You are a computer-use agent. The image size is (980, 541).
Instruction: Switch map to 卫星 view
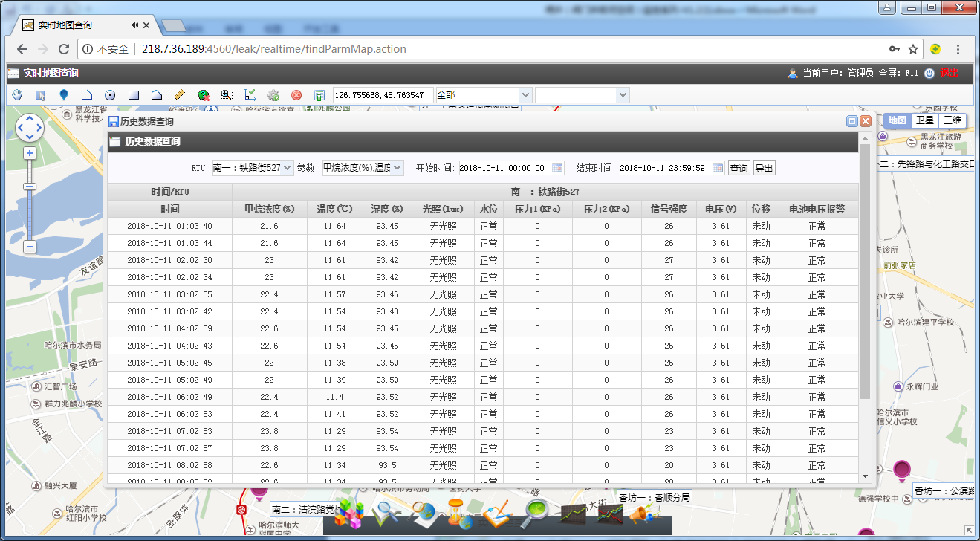click(924, 120)
